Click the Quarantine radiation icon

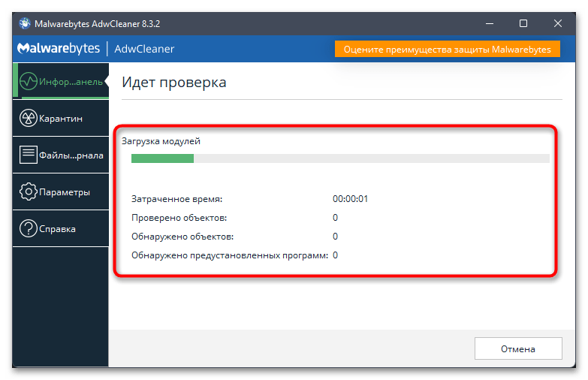click(29, 118)
